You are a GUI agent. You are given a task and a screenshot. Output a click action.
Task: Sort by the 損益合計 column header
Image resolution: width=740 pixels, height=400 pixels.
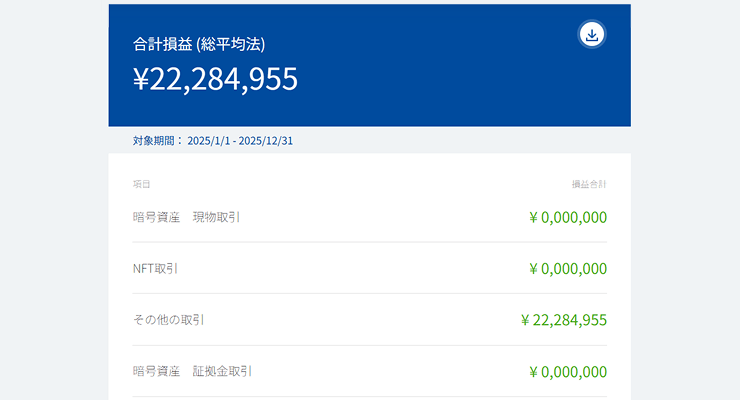(x=589, y=184)
